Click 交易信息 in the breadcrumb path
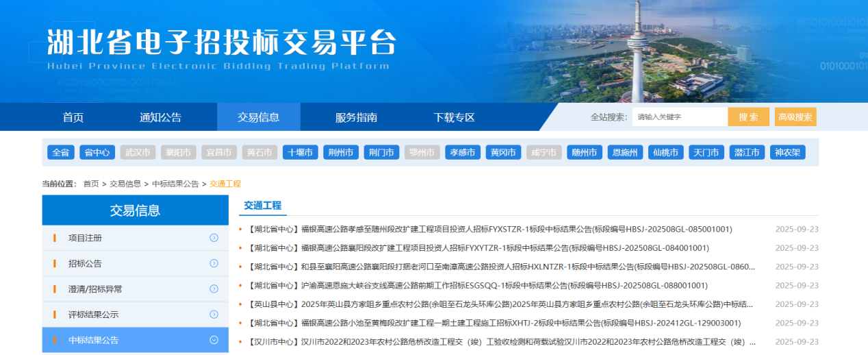Screen dimensions: 868x355 tap(125, 184)
